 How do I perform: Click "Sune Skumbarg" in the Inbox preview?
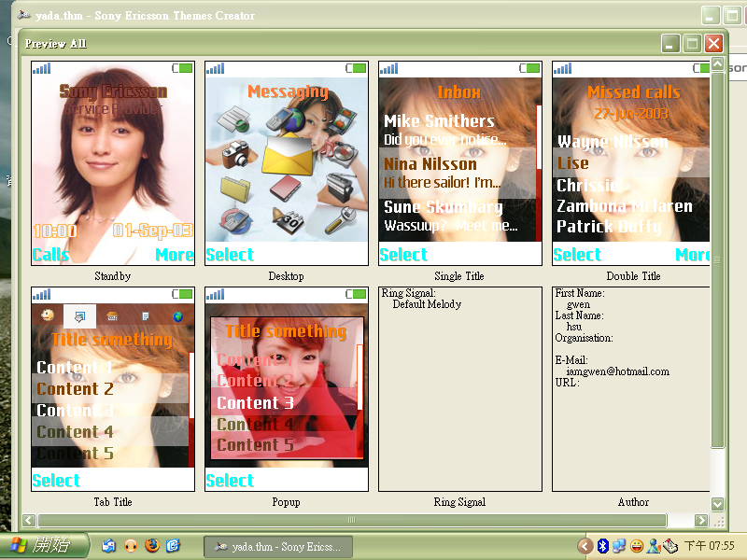click(x=444, y=206)
